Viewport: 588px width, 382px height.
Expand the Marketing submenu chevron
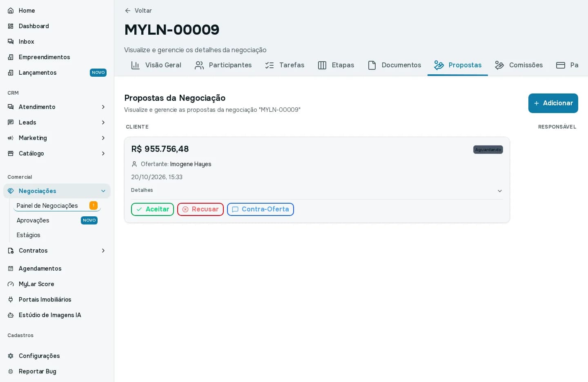103,138
